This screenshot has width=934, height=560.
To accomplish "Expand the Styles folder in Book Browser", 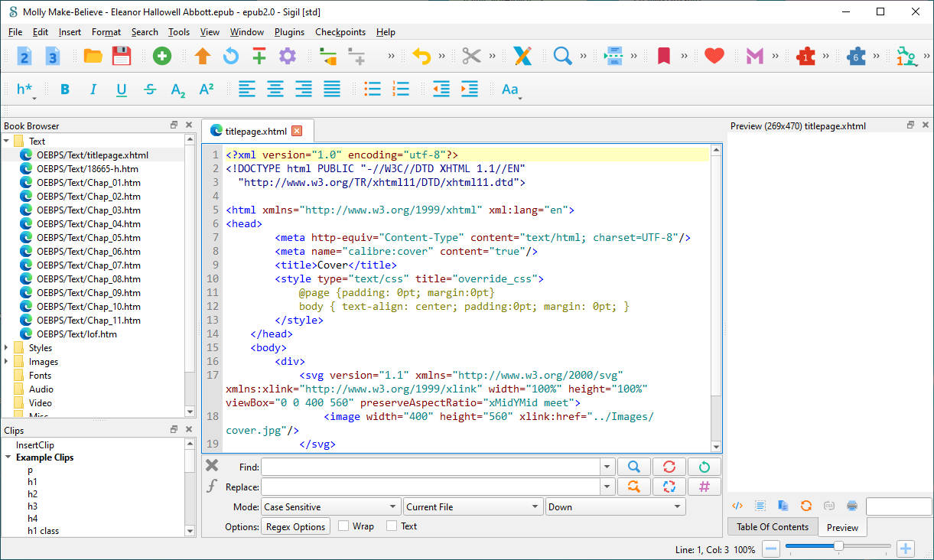I will 8,348.
